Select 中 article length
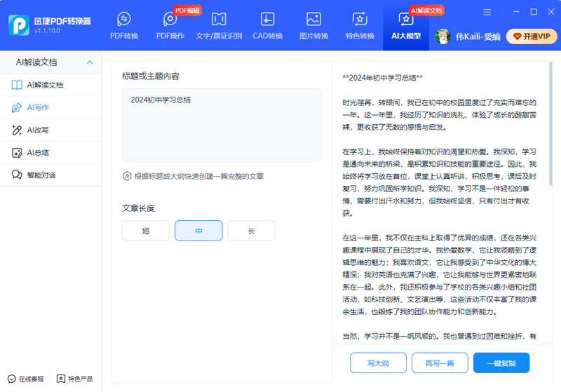The height and width of the screenshot is (392, 561). (198, 231)
